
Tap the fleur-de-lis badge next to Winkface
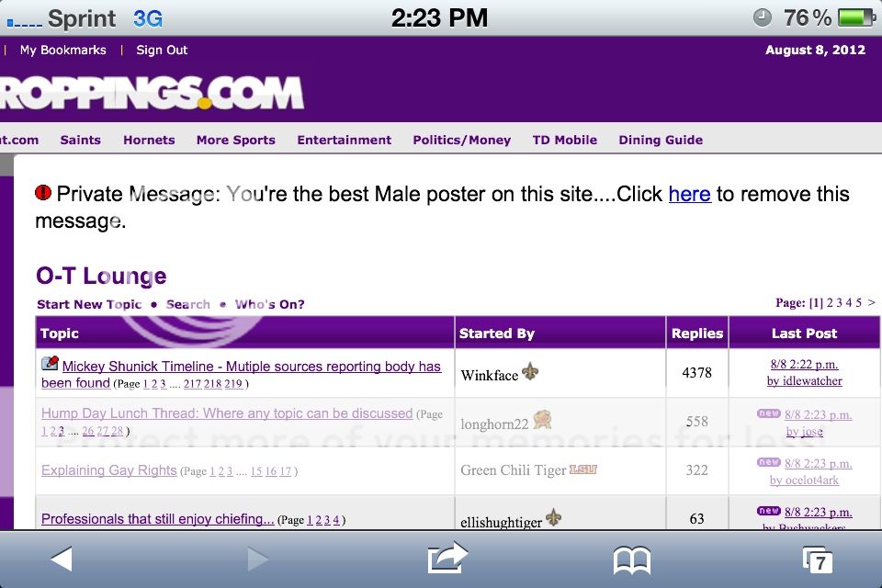[530, 371]
